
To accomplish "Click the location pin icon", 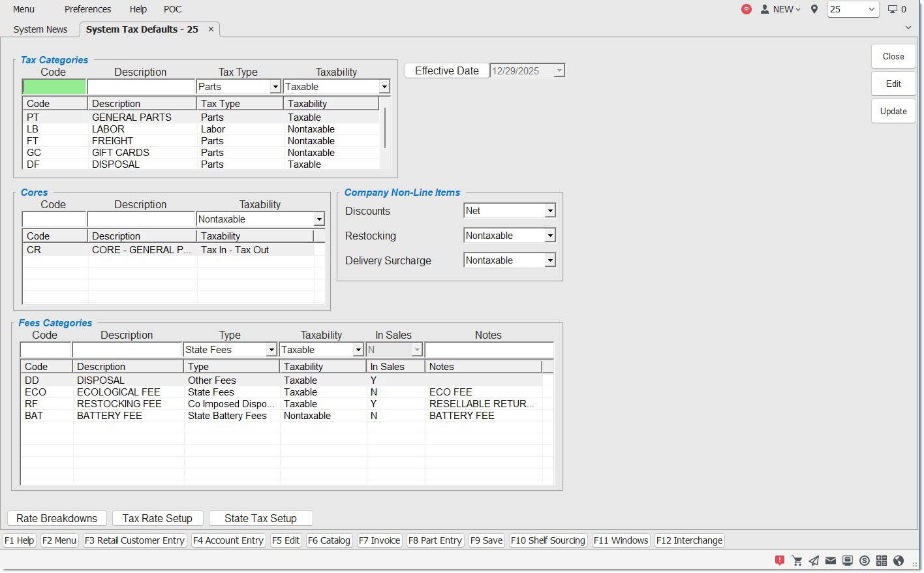I will [814, 9].
